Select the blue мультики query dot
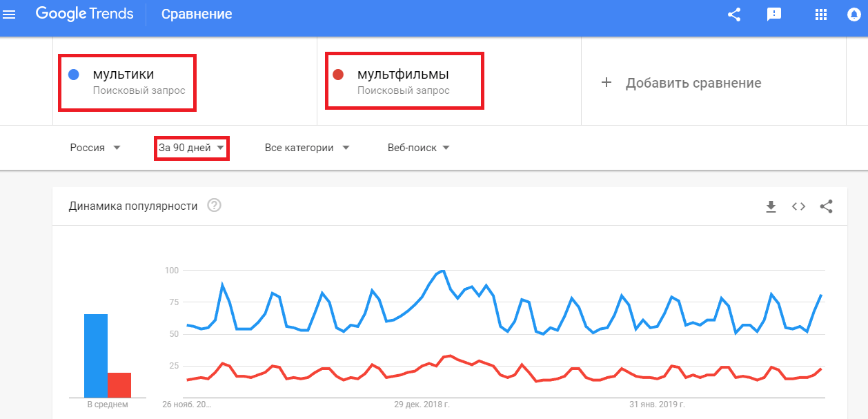Screen dimensions: 868x419 [73, 74]
